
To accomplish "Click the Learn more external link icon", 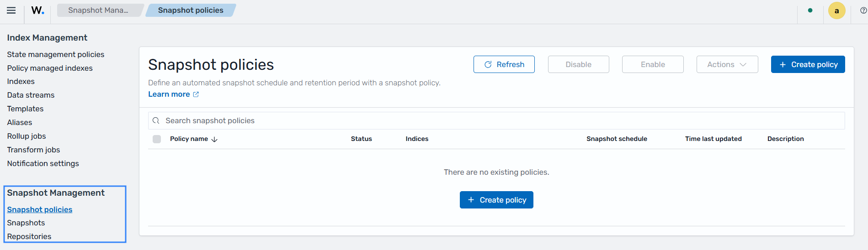I will 196,94.
